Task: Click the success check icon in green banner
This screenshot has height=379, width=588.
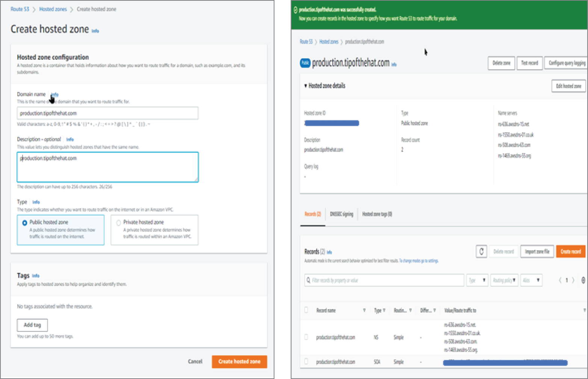Action: 295,10
